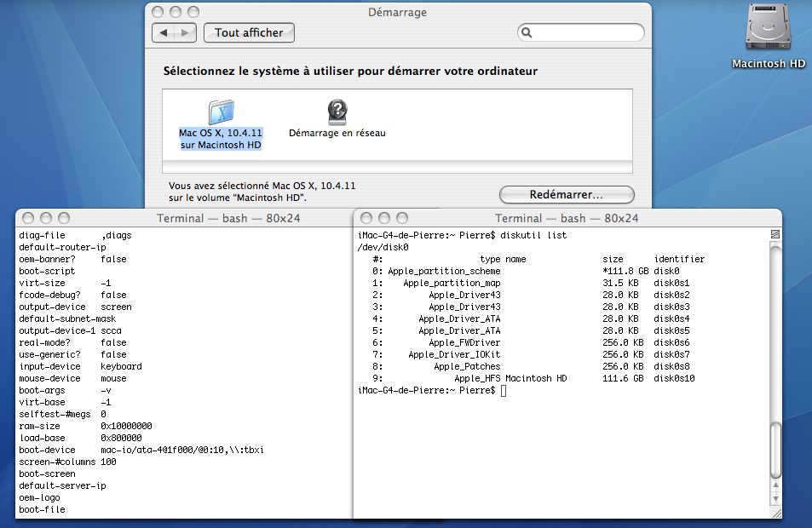Viewport: 812px width, 528px height.
Task: Open the Macintosh HD desktop drive icon
Action: (x=768, y=28)
